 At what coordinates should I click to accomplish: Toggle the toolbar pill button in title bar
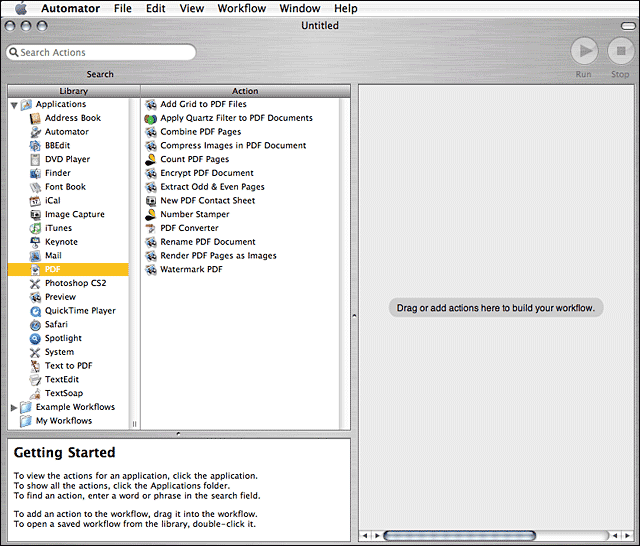coord(628,26)
